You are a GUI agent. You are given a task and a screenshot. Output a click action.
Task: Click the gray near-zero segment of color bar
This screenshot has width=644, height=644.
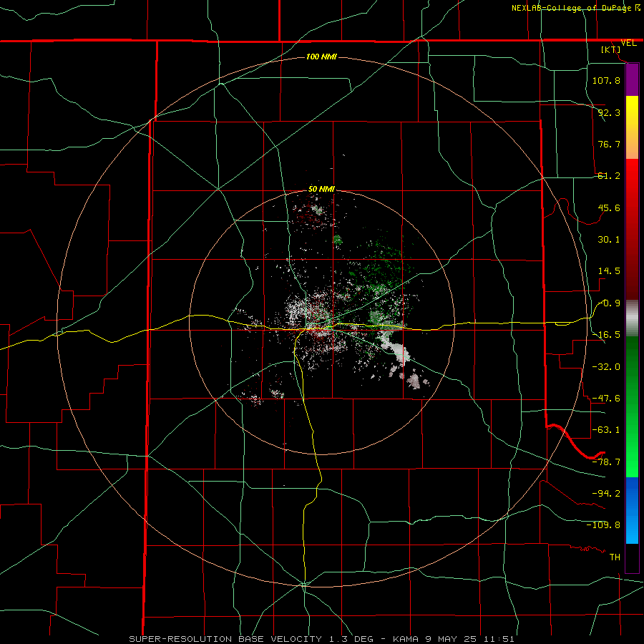[x=632, y=318]
